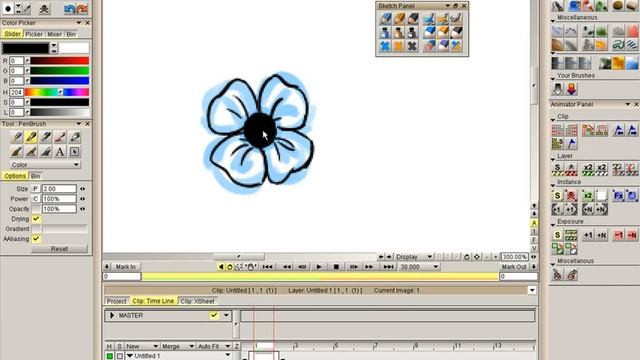Click the first Miscellanous icon at panel bottom

[x=558, y=275]
